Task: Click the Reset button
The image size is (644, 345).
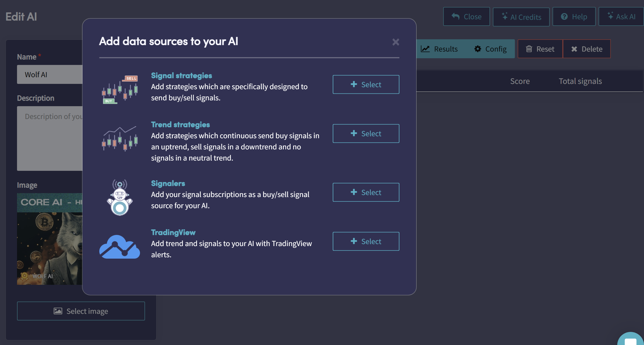Action: pos(540,49)
